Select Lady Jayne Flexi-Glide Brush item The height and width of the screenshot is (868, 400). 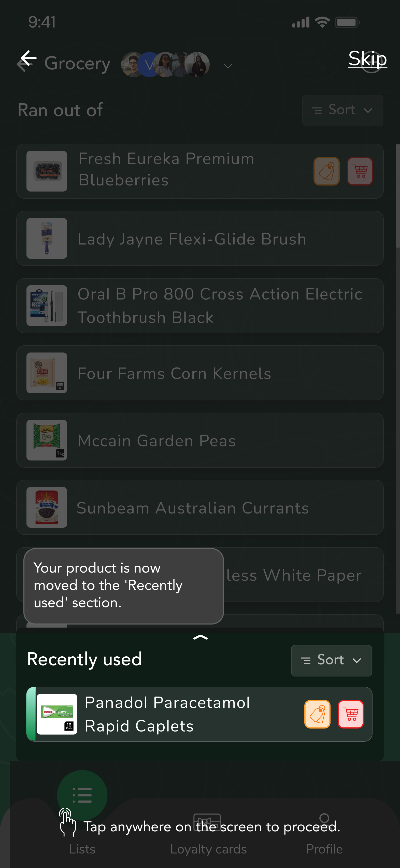pos(200,239)
